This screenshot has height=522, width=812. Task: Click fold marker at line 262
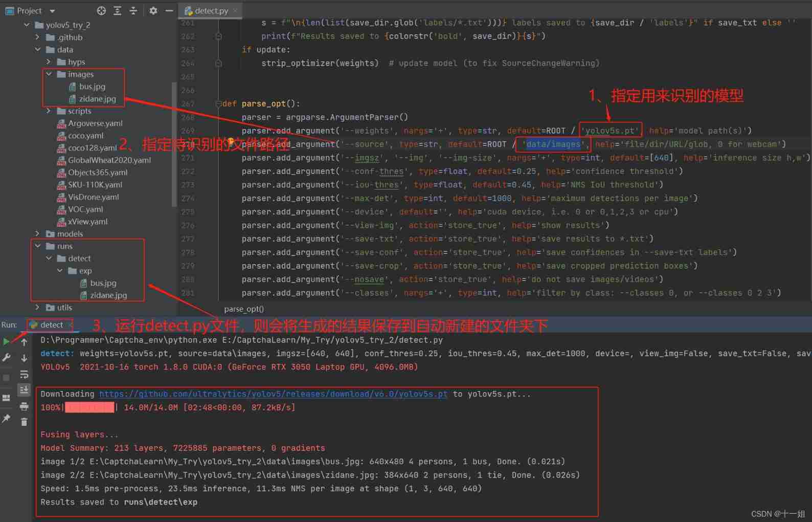(218, 36)
